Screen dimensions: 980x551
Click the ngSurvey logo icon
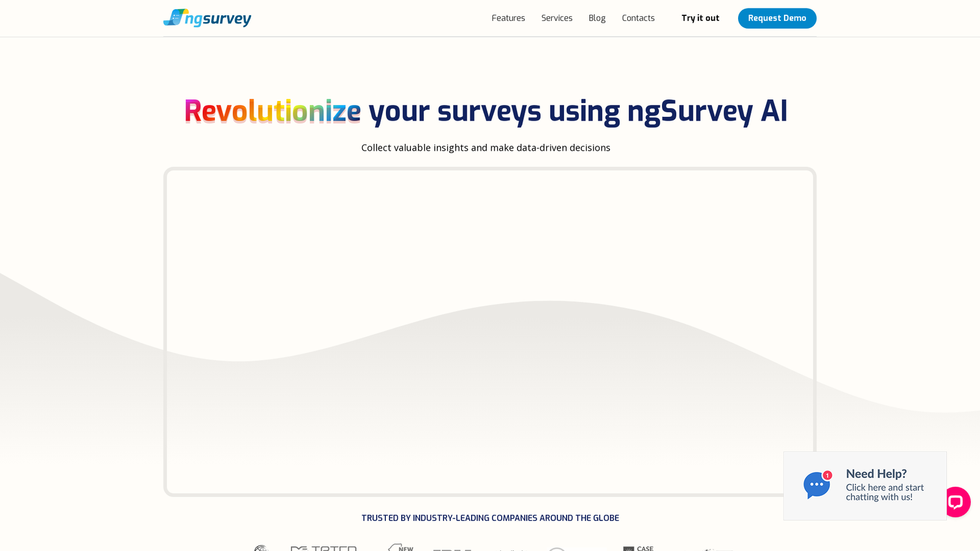pyautogui.click(x=174, y=18)
